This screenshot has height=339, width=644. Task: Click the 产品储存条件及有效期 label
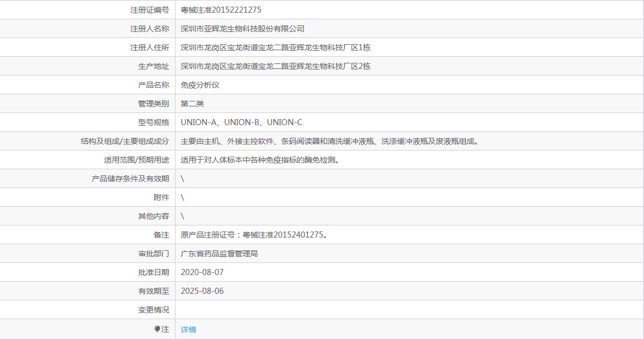click(x=130, y=179)
